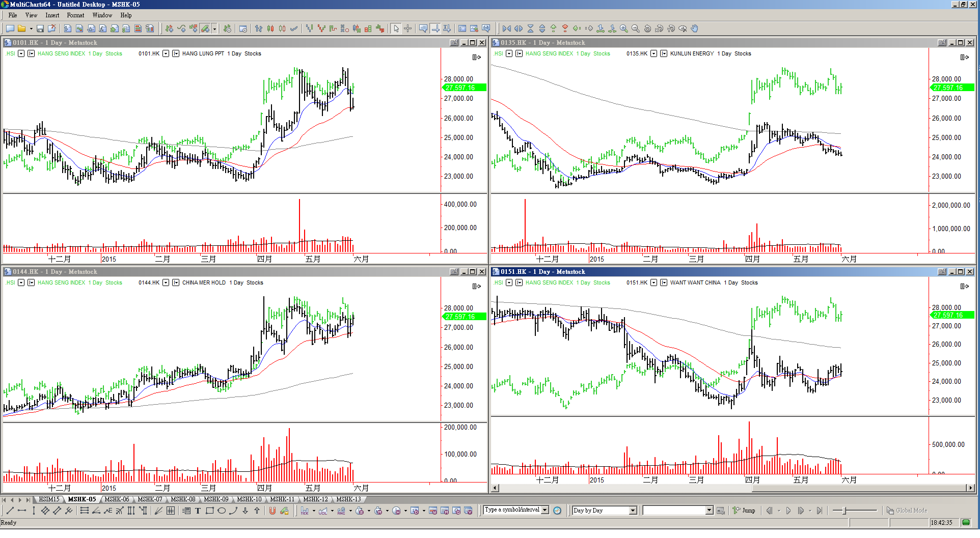Switch to the MSHK-08 workspace tab
Viewport: 980px width, 538px height.
pyautogui.click(x=183, y=499)
